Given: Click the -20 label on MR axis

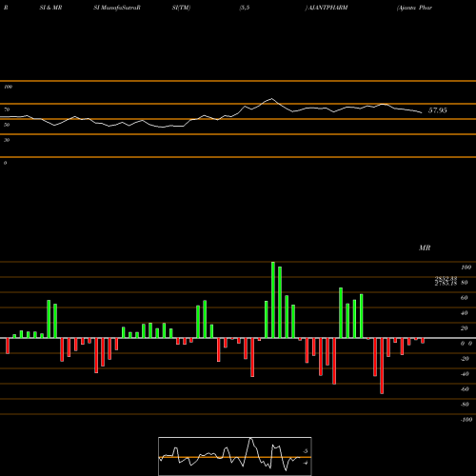Looking at the screenshot, I should tap(465, 359).
